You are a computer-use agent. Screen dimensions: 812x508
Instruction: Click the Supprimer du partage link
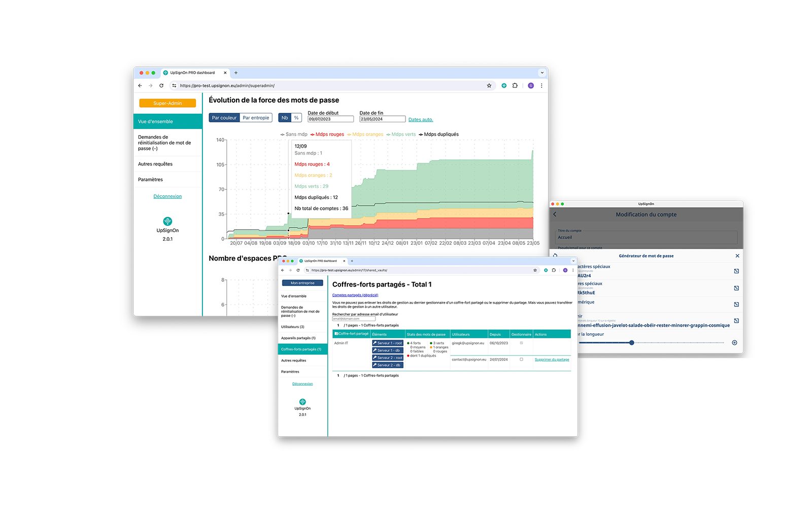click(x=552, y=360)
